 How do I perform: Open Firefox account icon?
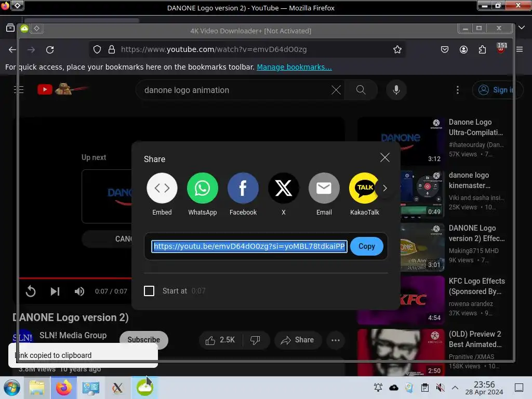click(463, 49)
